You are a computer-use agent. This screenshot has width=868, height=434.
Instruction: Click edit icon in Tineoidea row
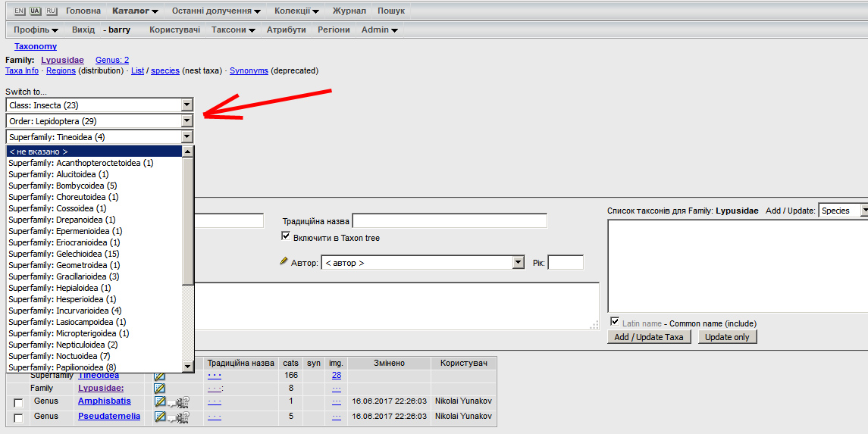click(x=159, y=376)
